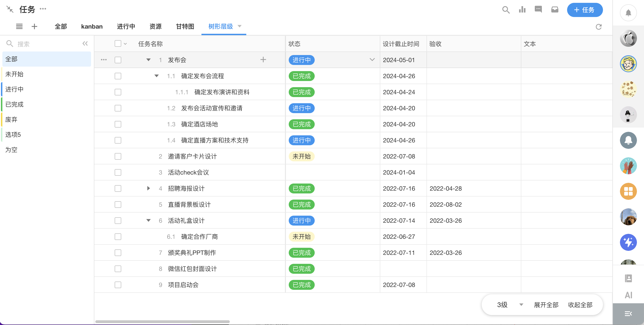Viewport: 644px width, 325px height.
Task: Add a new view with plus icon
Action: [x=34, y=26]
